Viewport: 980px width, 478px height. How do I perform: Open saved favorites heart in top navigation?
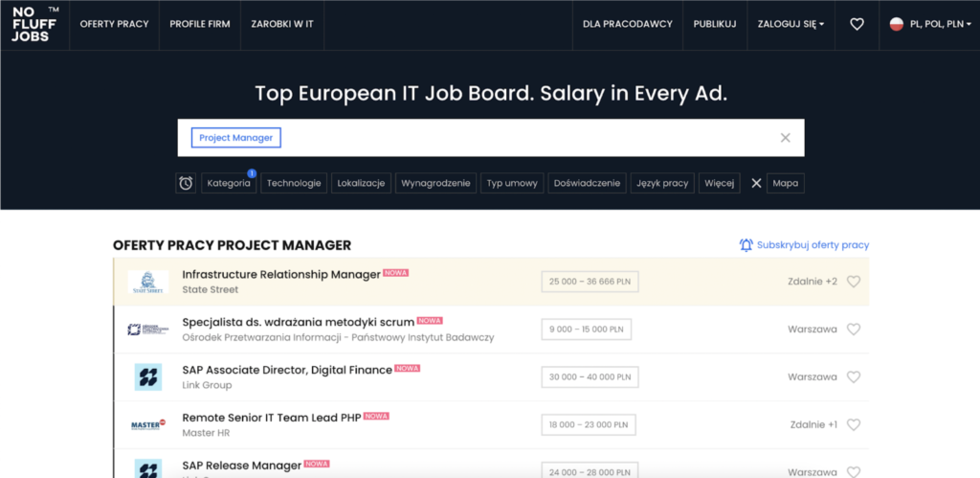857,24
